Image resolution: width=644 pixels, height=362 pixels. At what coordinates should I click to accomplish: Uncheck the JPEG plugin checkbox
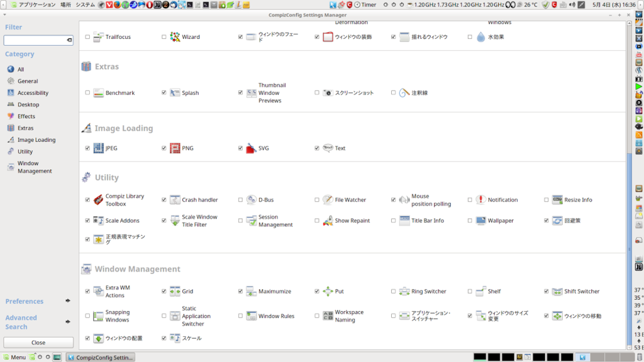(87, 148)
